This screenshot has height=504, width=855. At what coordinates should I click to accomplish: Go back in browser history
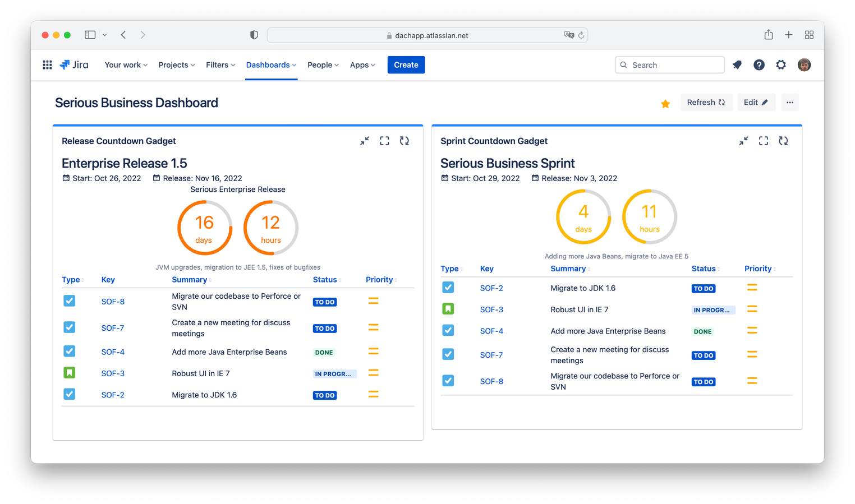tap(123, 35)
